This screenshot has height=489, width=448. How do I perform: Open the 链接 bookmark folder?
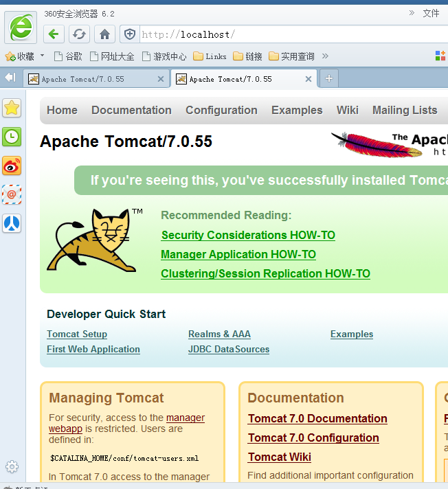pos(248,56)
